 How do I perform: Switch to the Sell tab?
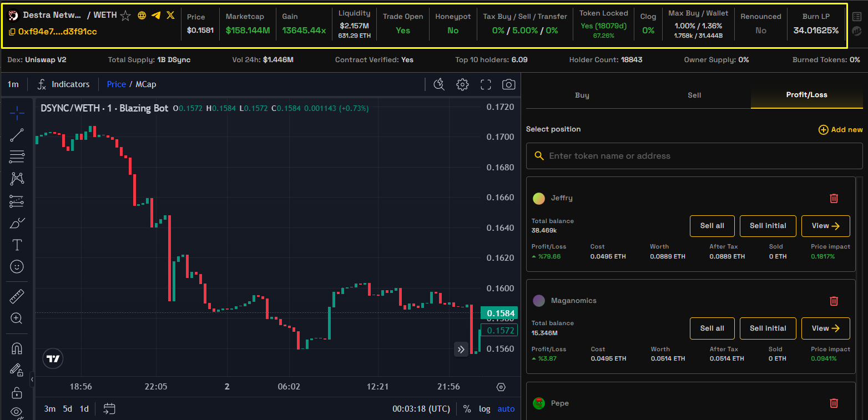694,95
